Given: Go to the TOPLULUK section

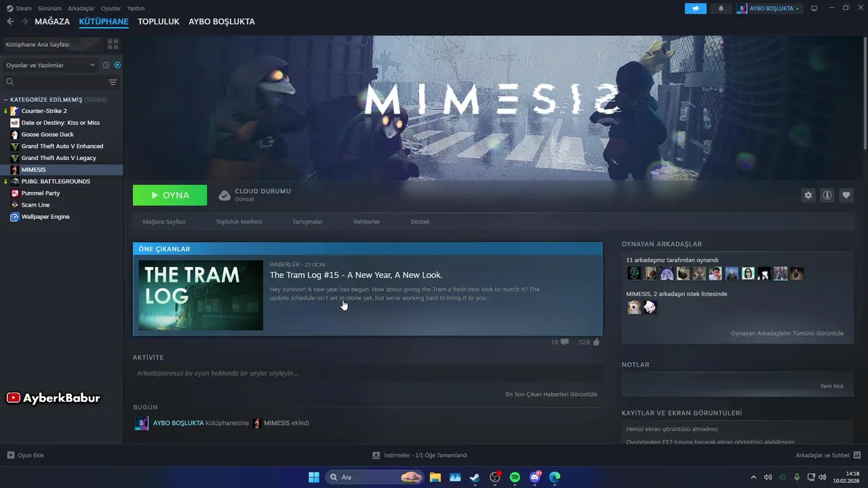Looking at the screenshot, I should coord(159,22).
